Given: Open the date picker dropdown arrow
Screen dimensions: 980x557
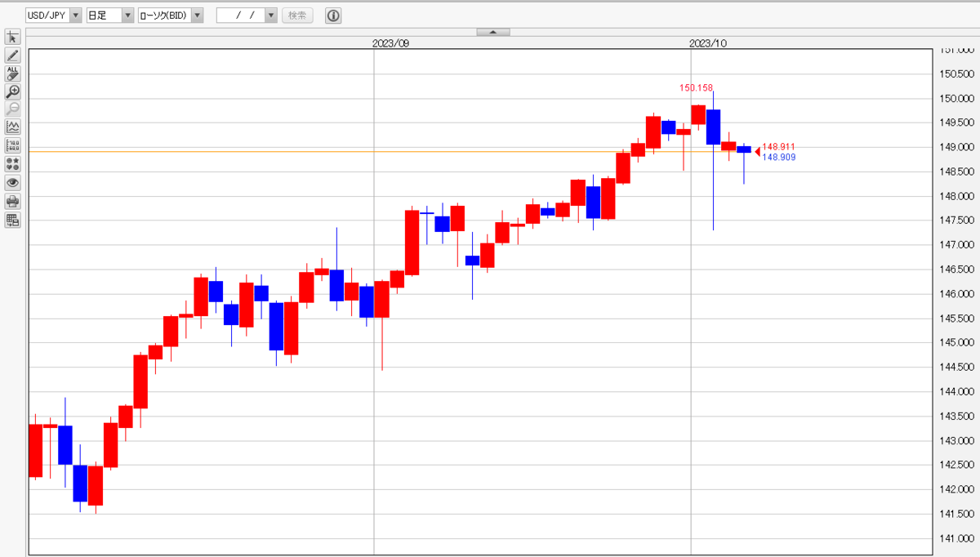Looking at the screenshot, I should tap(271, 16).
